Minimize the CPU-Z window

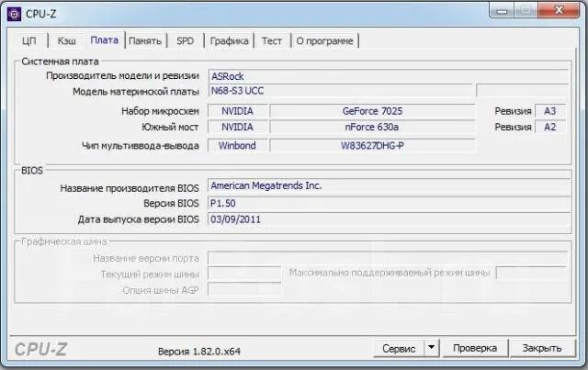502,11
